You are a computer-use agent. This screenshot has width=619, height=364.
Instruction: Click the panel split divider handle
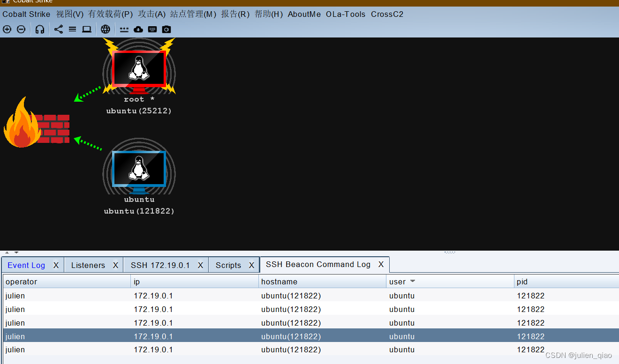(x=449, y=252)
